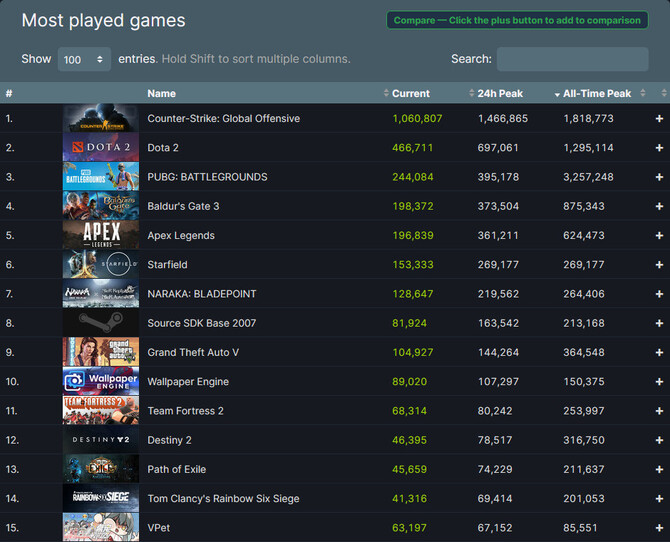Image resolution: width=670 pixels, height=542 pixels.
Task: Click the Starfield thumbnail image
Action: [101, 265]
